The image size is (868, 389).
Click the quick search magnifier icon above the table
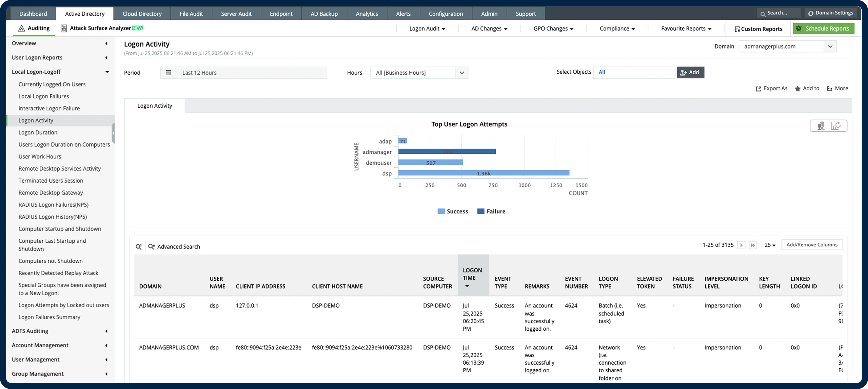tap(139, 247)
